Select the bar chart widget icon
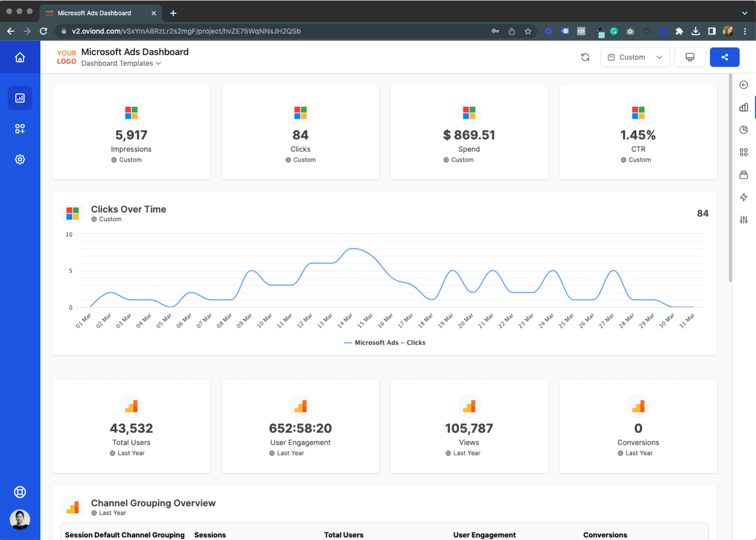The image size is (756, 540). click(744, 107)
